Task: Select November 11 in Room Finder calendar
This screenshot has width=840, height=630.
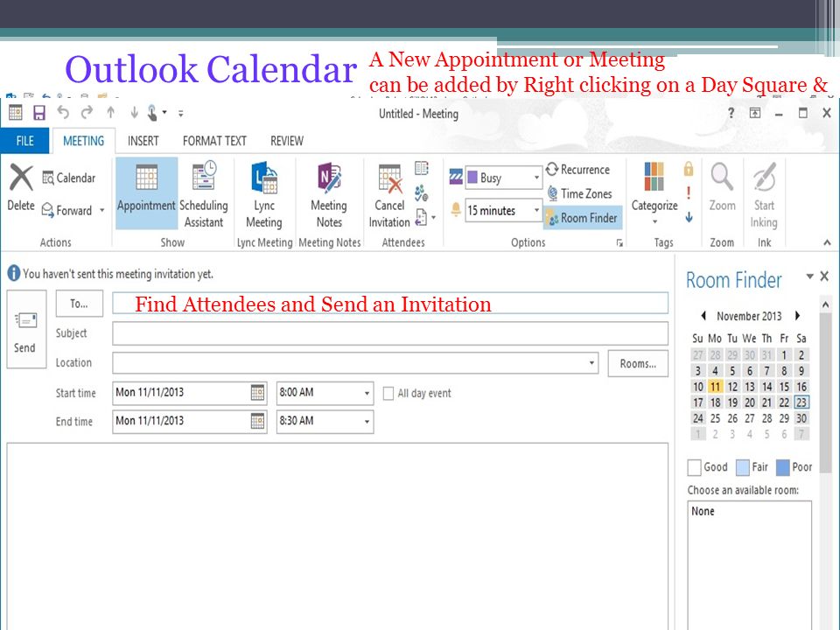Action: click(x=715, y=386)
